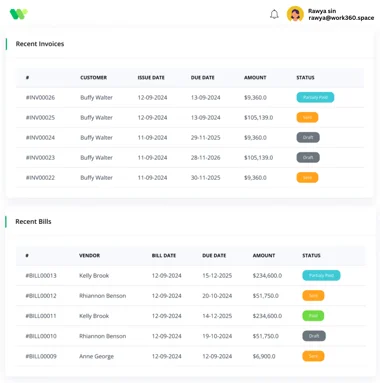Click Draft badge for invoice #INV00024
This screenshot has height=383, width=380.
[308, 137]
